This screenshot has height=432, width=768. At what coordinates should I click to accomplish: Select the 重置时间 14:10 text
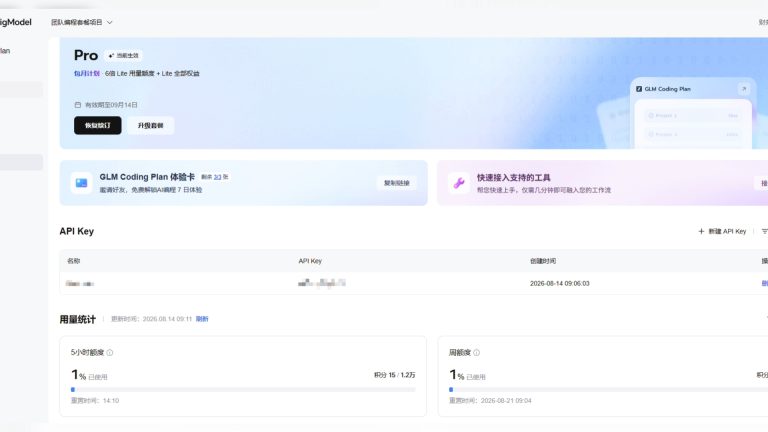[95, 401]
